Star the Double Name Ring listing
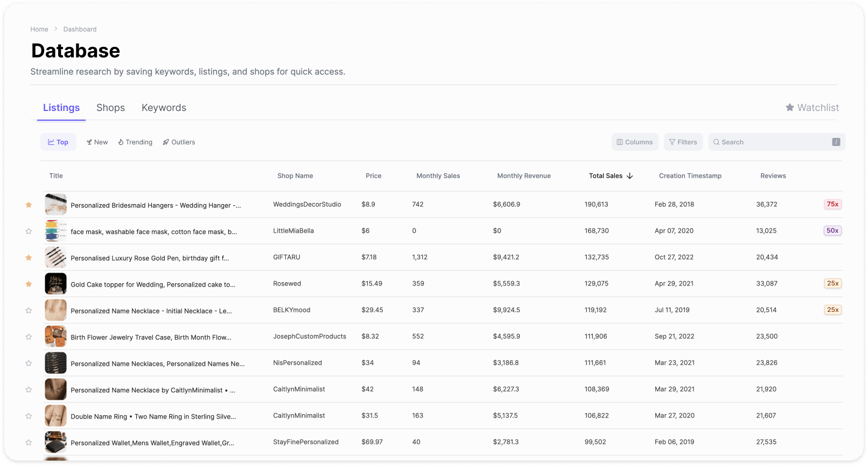The width and height of the screenshot is (868, 466). [29, 416]
